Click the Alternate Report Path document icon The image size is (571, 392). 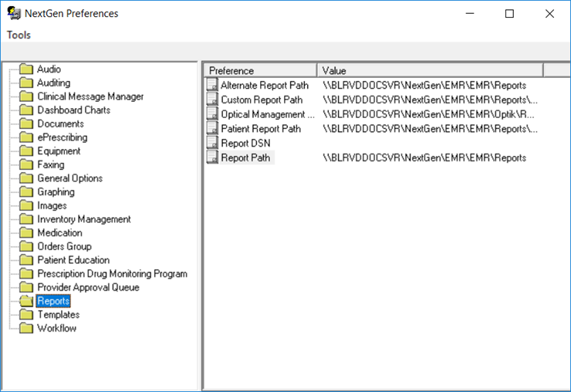pos(212,85)
